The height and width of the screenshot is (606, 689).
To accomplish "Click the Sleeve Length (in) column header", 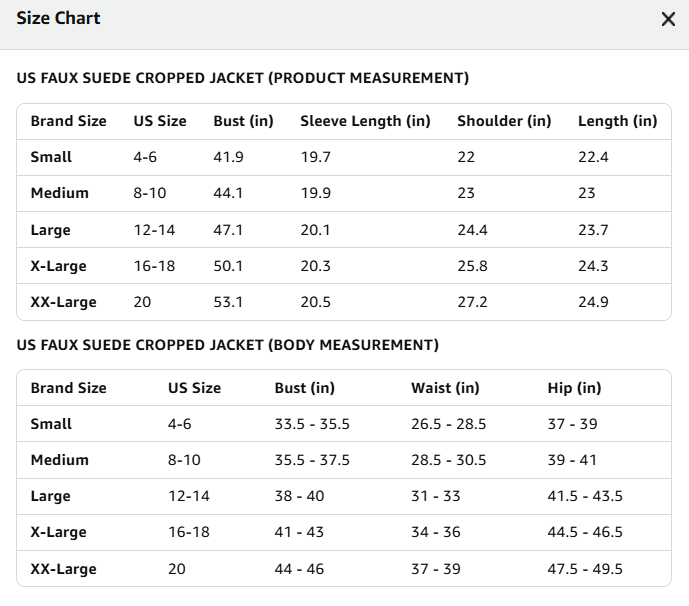I will pos(365,121).
